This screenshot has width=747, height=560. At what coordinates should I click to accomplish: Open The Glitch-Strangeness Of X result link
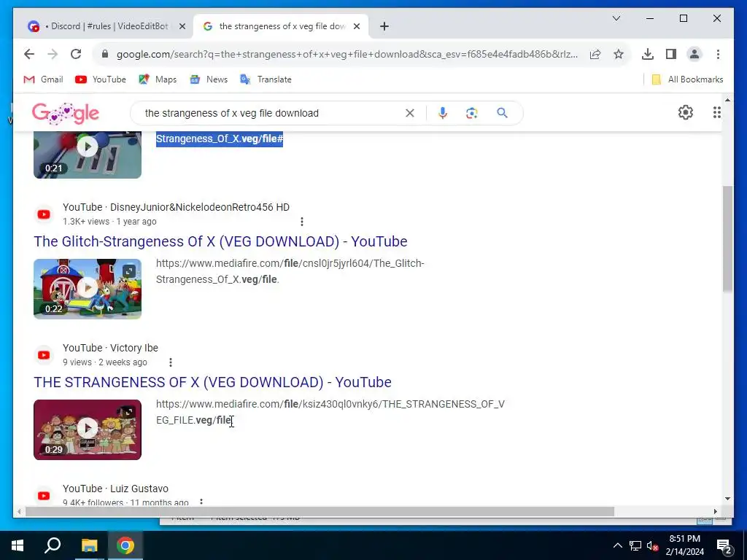(220, 241)
